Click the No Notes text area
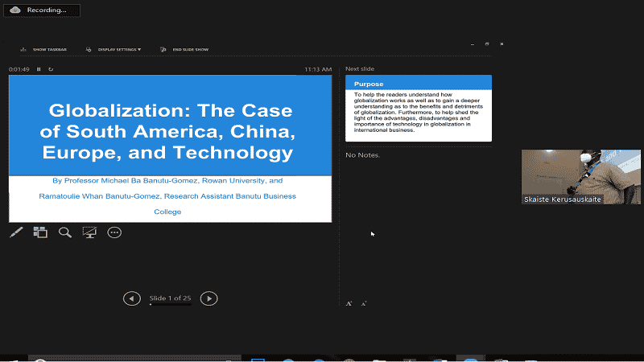 (363, 155)
